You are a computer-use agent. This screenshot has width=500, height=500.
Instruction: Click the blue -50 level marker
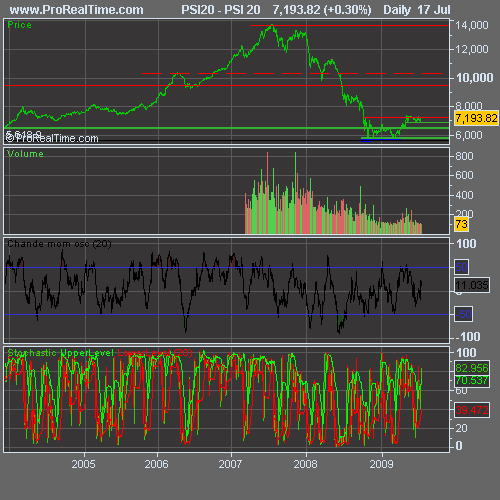[463, 314]
